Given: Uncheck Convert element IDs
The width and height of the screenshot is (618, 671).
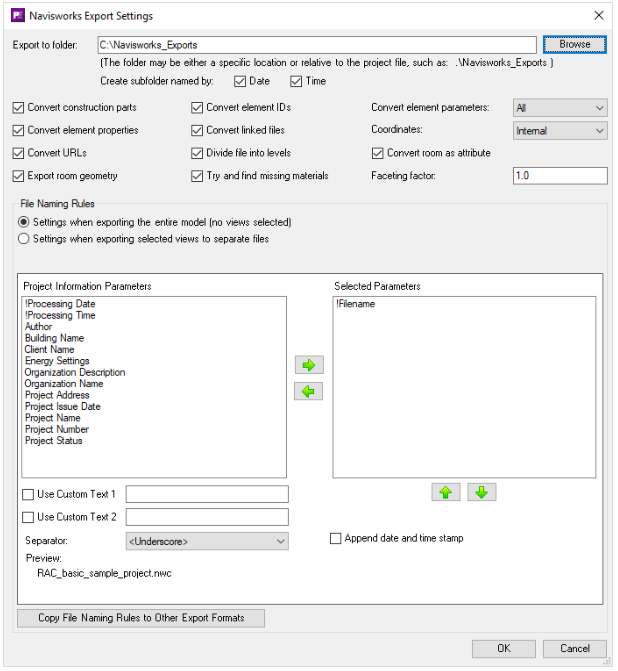Looking at the screenshot, I should click(197, 107).
